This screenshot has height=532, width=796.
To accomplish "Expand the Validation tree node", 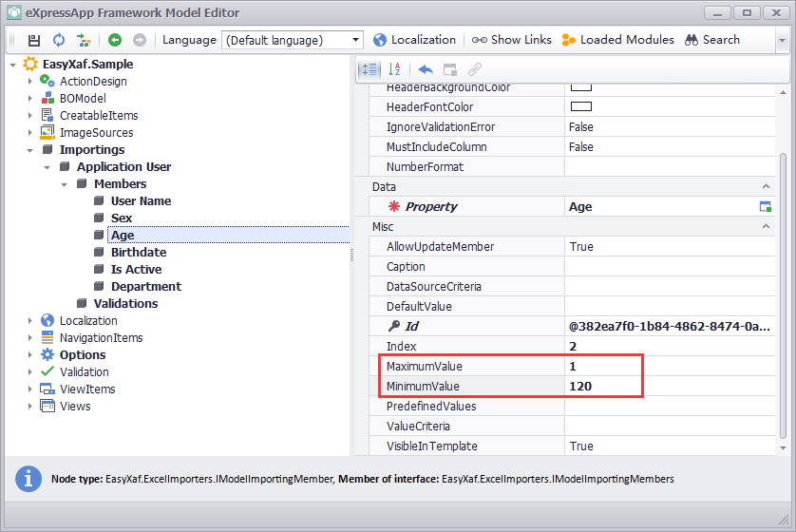I will 30,372.
